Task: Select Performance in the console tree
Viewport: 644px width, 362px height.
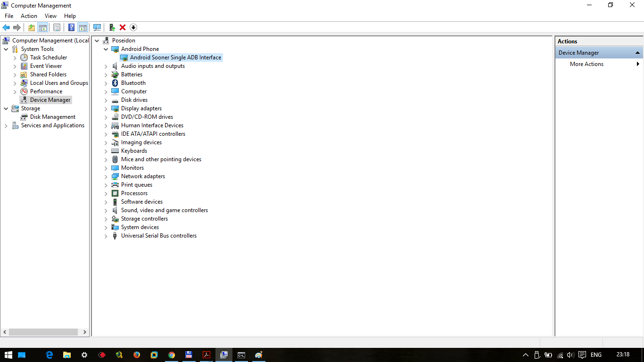Action: click(x=46, y=91)
